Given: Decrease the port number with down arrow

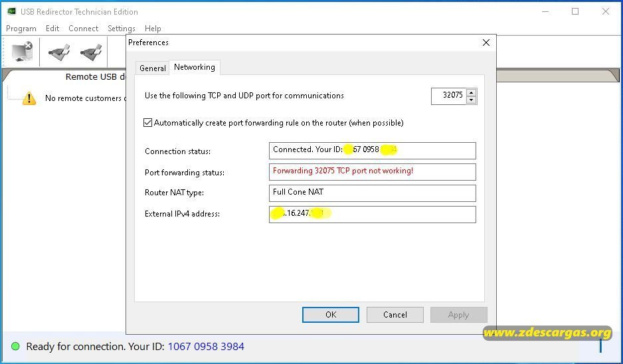Looking at the screenshot, I should click(x=471, y=100).
